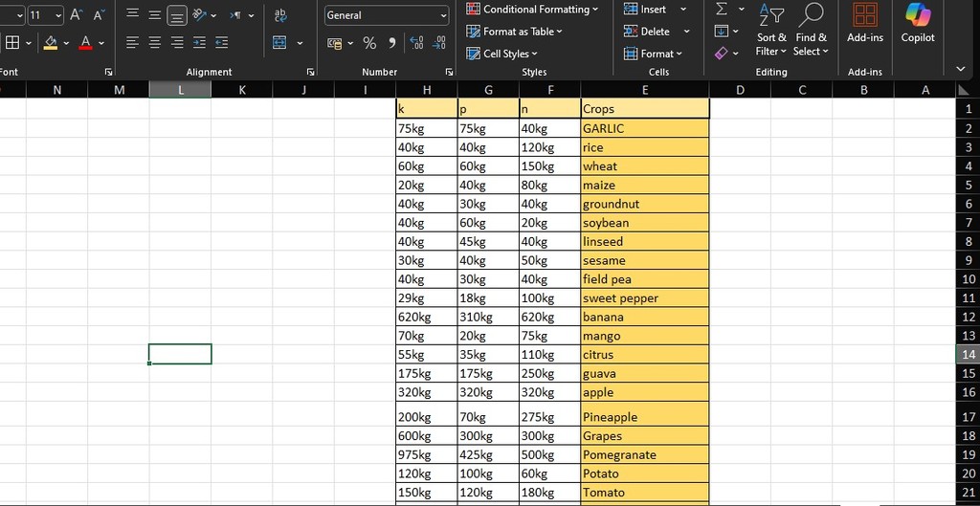Click the Increase Decimal icon

click(x=417, y=43)
